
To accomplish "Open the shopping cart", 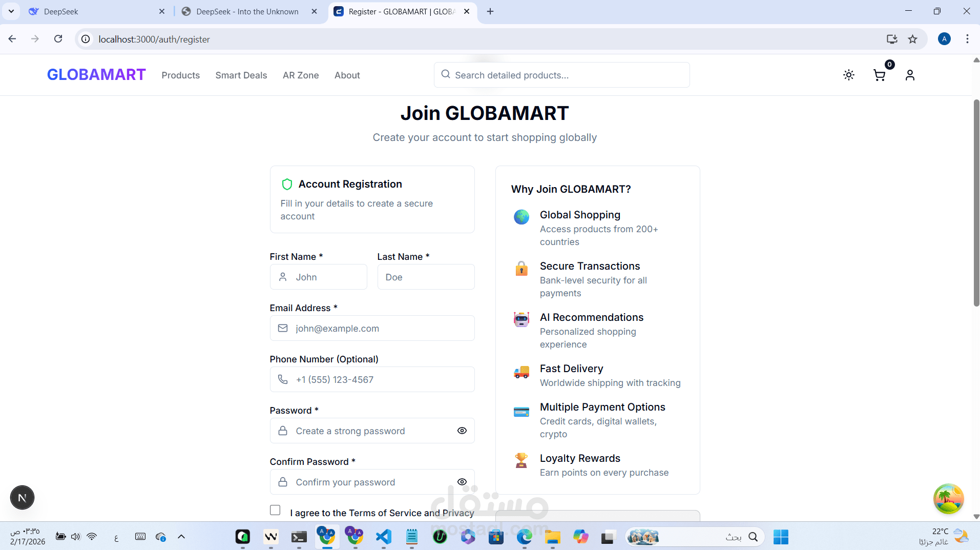I will click(880, 75).
